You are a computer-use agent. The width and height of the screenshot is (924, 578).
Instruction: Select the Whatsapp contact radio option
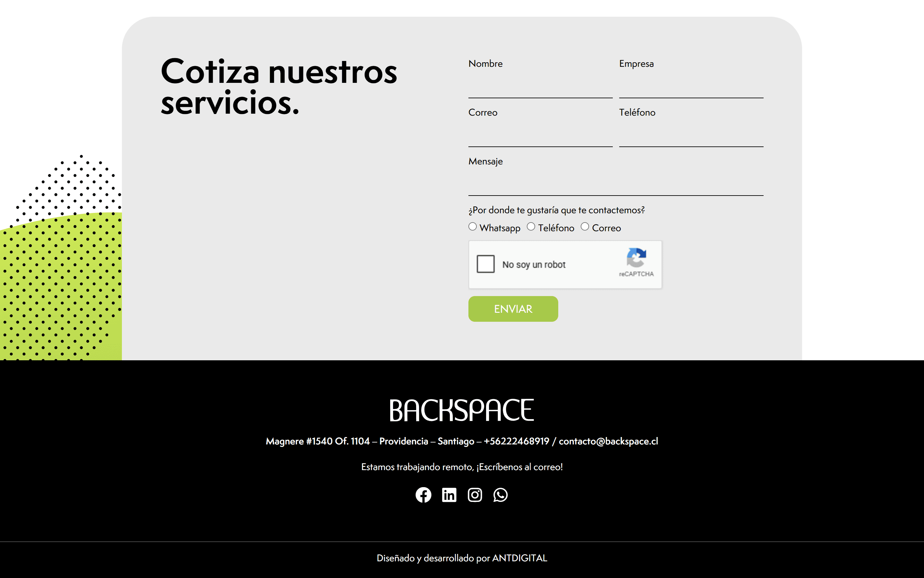click(x=472, y=227)
